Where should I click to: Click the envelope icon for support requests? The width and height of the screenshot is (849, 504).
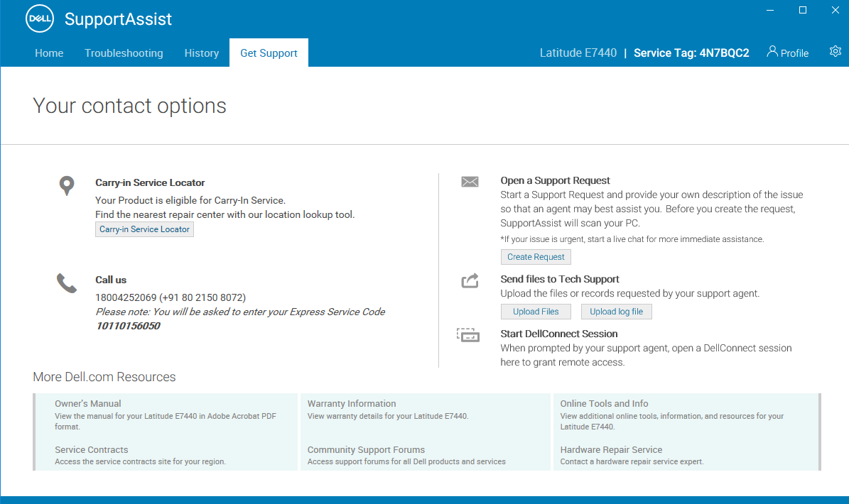pyautogui.click(x=470, y=181)
